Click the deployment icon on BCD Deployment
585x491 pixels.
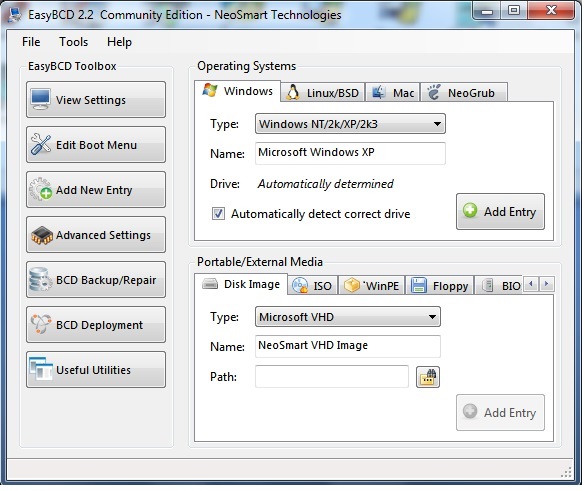[x=40, y=324]
